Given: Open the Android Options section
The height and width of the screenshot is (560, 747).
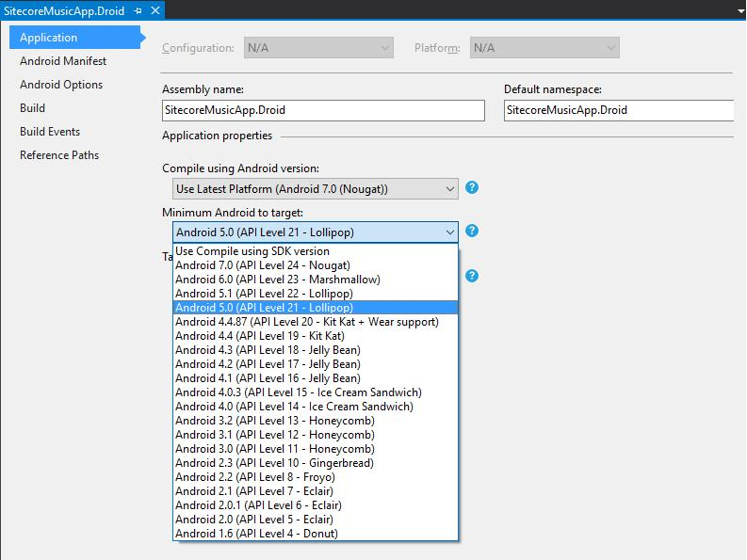Looking at the screenshot, I should click(x=61, y=85).
